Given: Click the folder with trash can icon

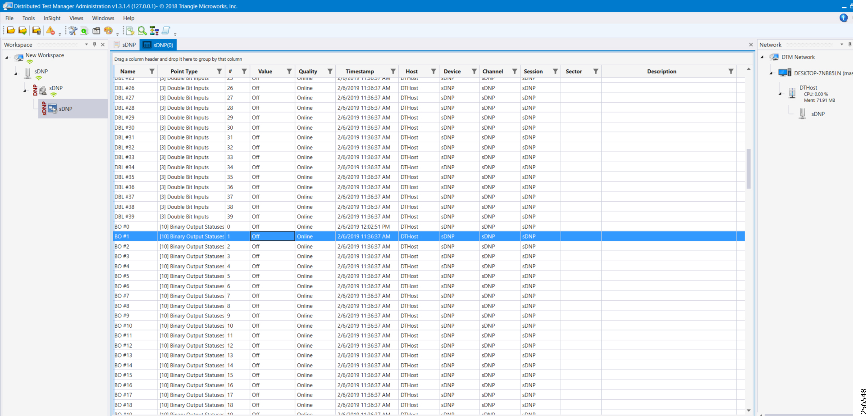Looking at the screenshot, I should pos(37,31).
